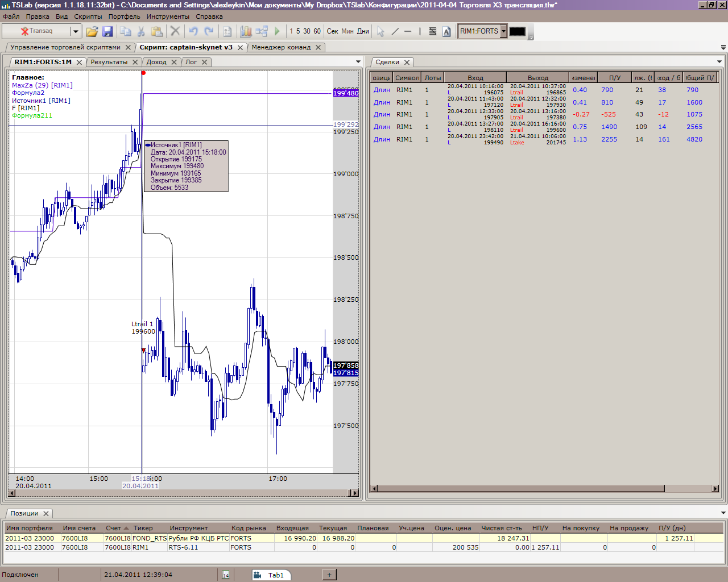Click the calendar icon in status bar
This screenshot has height=582, width=728.
[226, 575]
